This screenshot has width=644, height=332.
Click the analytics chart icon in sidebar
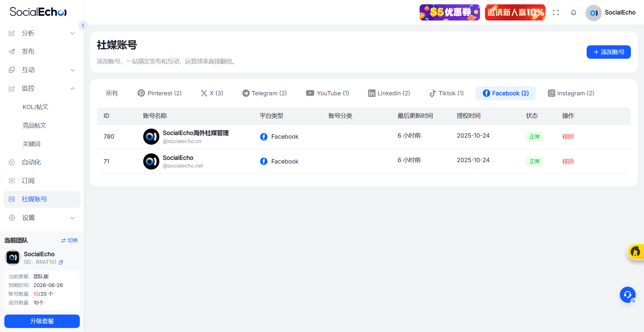[12, 33]
